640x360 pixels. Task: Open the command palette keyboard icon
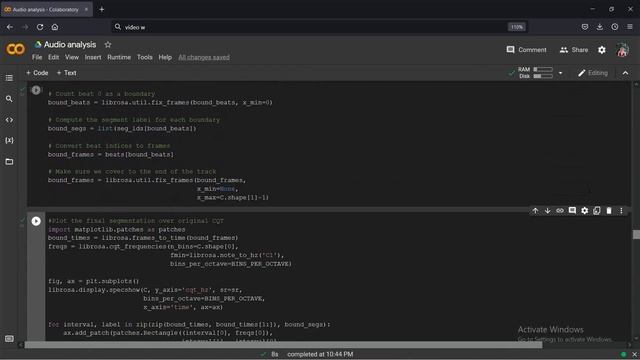[9, 339]
